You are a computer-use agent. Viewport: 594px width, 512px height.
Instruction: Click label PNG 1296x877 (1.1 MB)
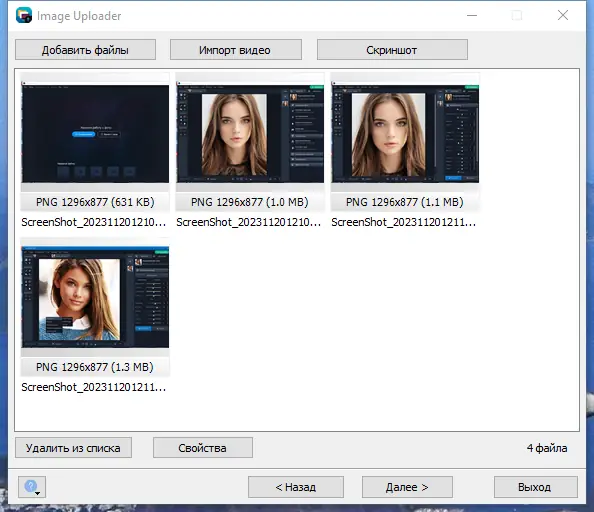coord(405,202)
